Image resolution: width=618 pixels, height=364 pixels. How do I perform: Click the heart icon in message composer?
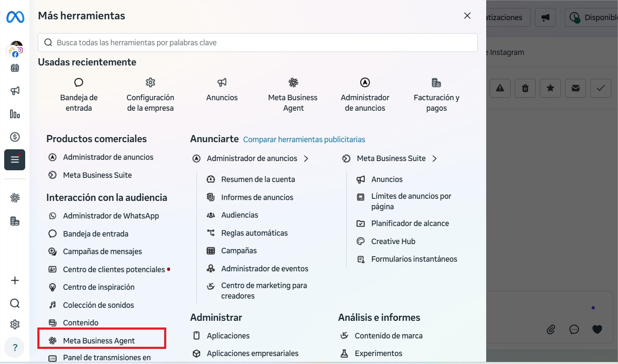[x=597, y=330]
